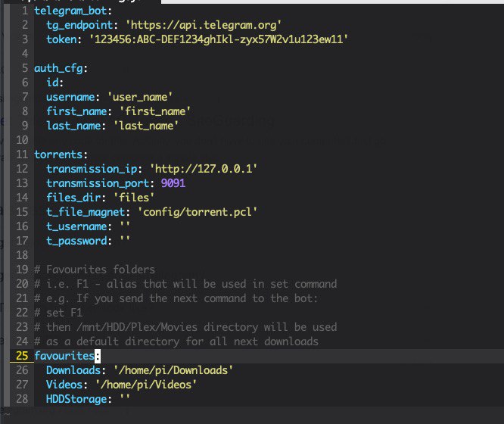The height and width of the screenshot is (424, 504).
Task: Click the 't_username' key
Action: pyautogui.click(x=76, y=226)
